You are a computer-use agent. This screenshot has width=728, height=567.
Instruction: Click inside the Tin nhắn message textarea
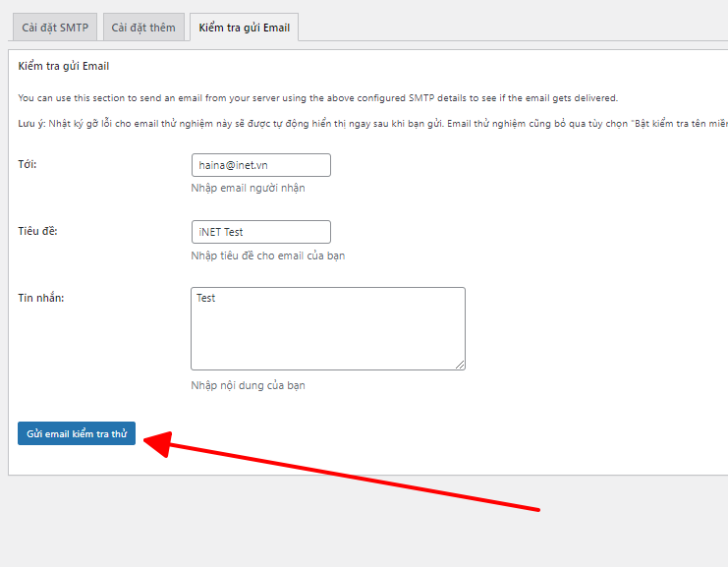tap(328, 329)
